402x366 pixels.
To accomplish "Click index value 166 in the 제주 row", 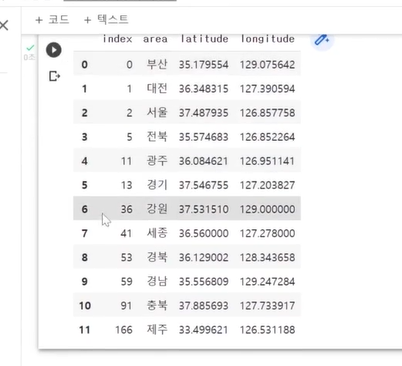I will (x=124, y=330).
